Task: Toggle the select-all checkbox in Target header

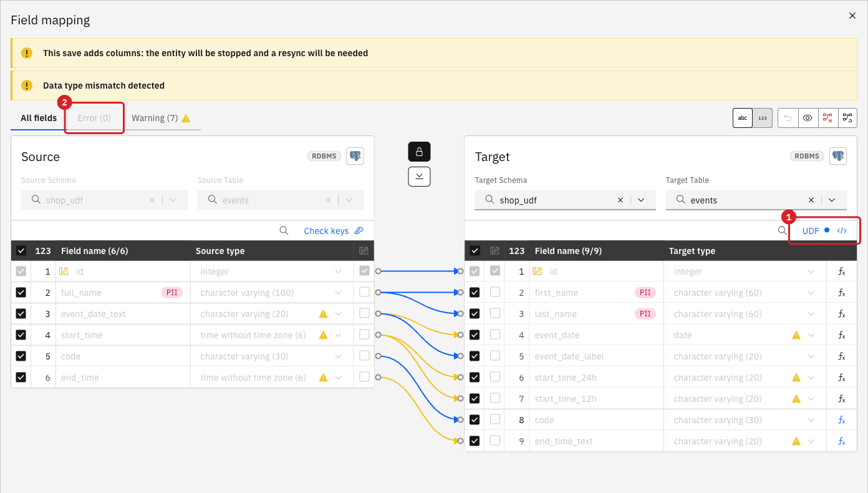Action: [475, 251]
